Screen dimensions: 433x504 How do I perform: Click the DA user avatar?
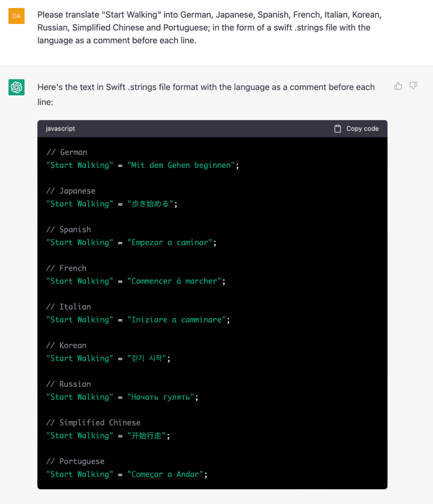16,16
